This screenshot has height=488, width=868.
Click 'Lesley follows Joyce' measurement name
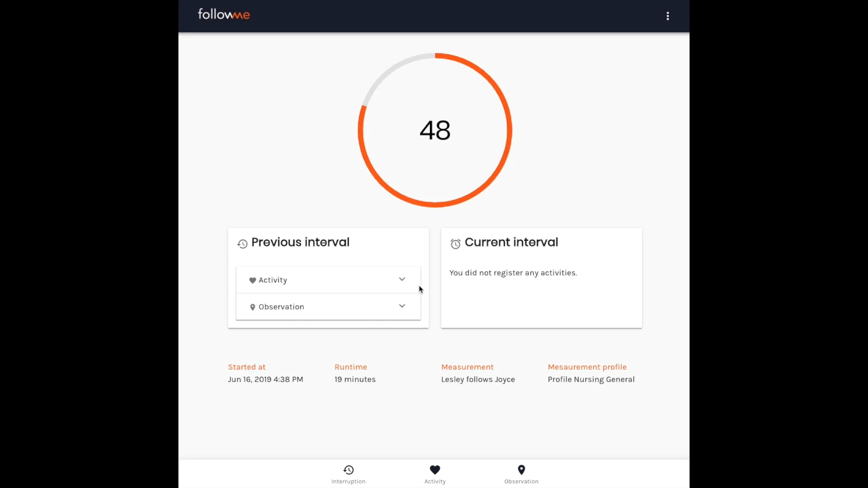tap(478, 380)
